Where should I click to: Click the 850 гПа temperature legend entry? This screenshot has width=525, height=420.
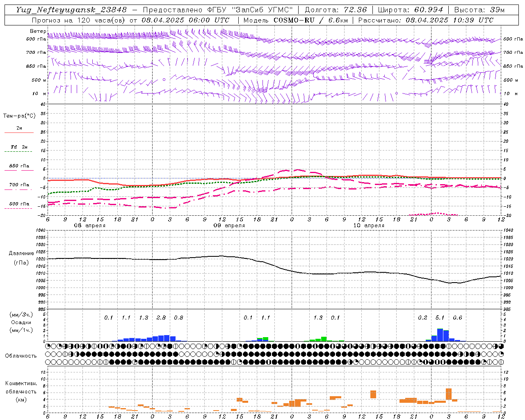tap(19, 166)
